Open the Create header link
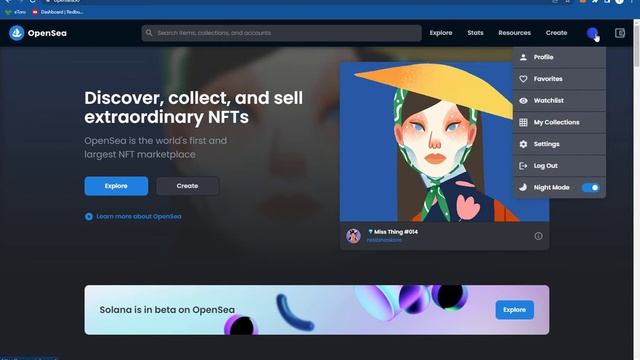 (556, 33)
